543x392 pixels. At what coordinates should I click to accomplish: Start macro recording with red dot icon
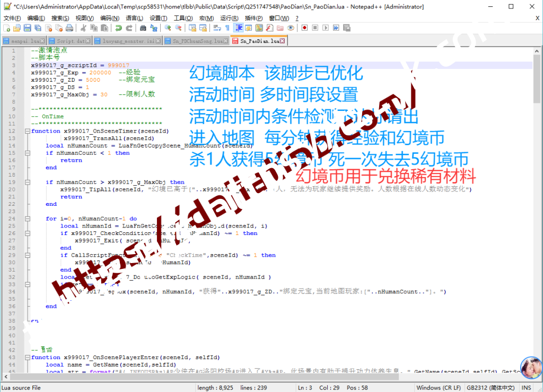coord(304,28)
